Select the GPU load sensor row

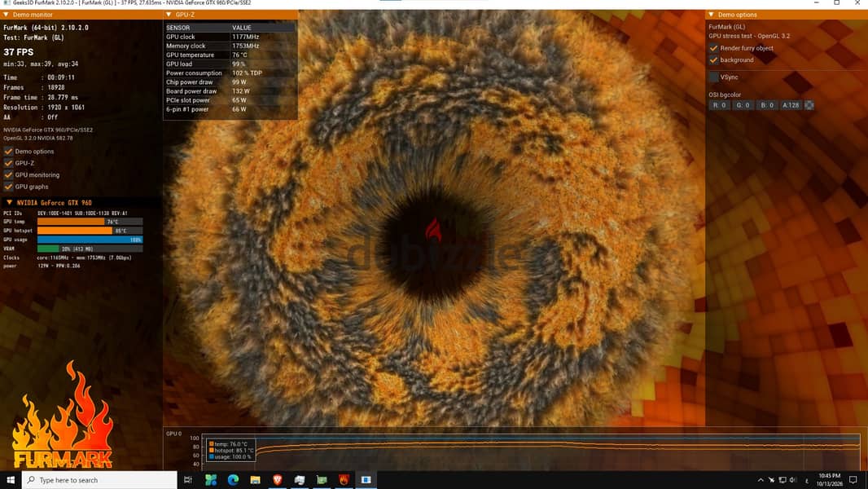(230, 64)
